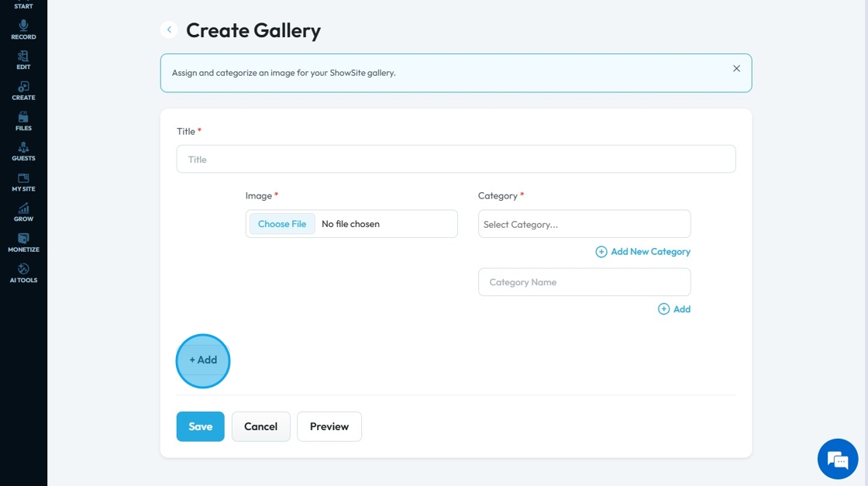Focus the Category Name field

point(584,282)
